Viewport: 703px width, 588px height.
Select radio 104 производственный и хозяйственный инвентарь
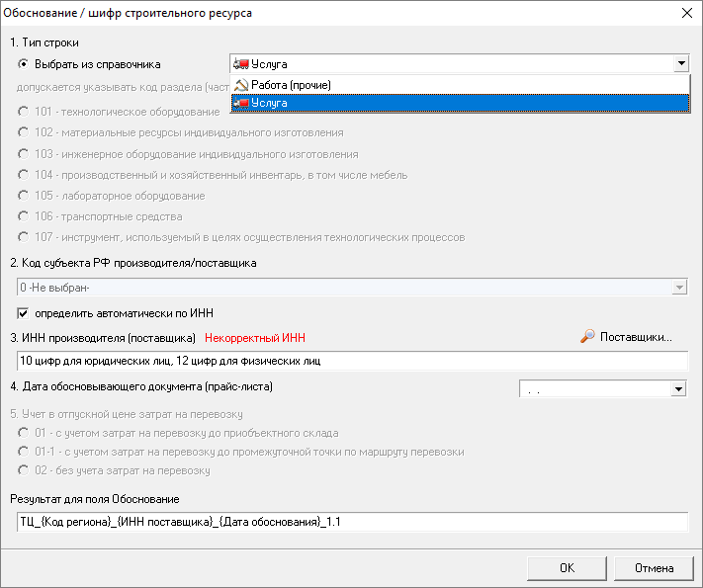(x=24, y=175)
